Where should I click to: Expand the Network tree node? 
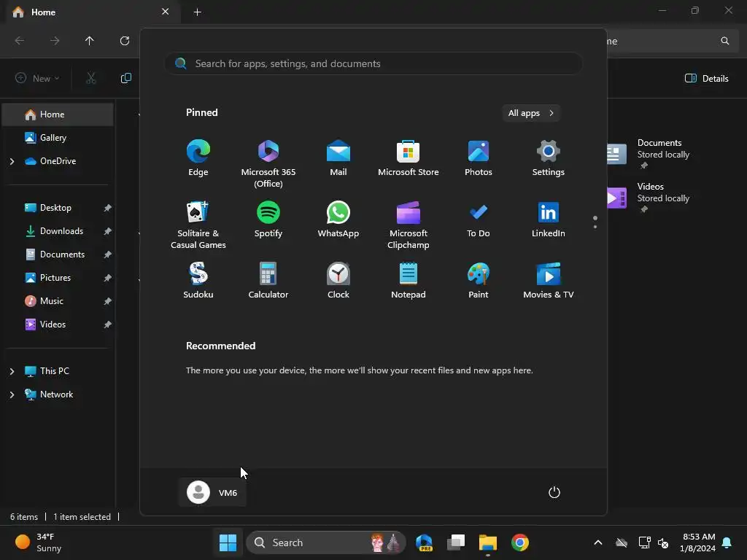point(12,394)
